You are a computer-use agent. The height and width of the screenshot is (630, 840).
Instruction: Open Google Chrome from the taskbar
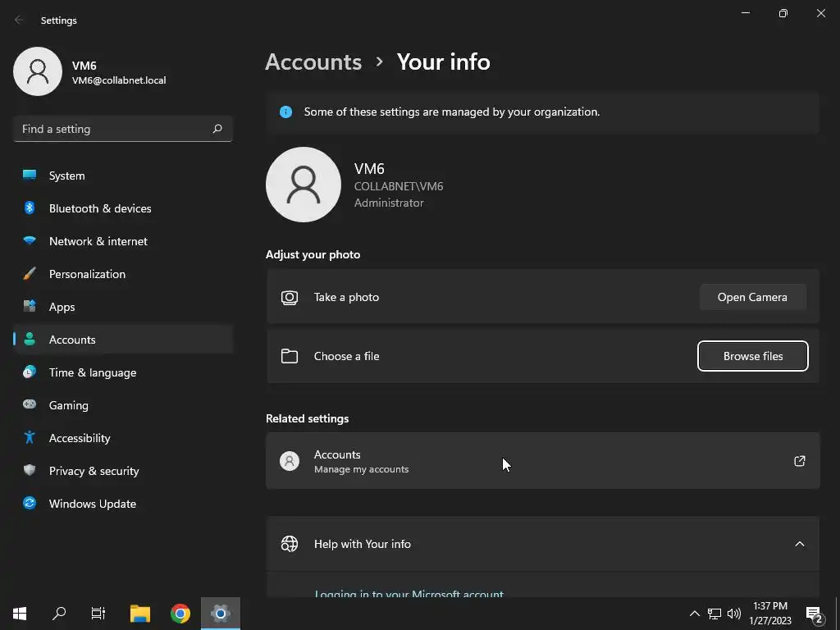180,614
